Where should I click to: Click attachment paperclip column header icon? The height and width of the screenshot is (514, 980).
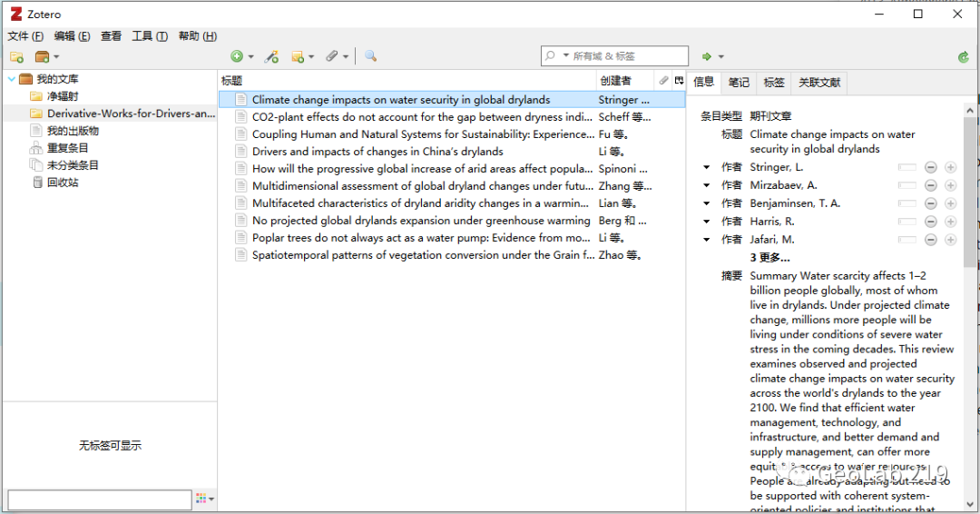tap(663, 80)
